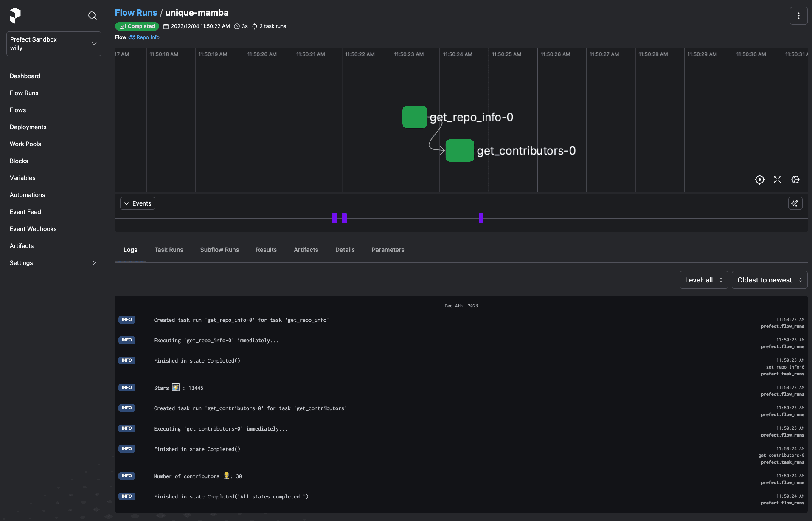The image size is (812, 521).
Task: Click the sparkle icon in the events bar
Action: click(x=795, y=203)
